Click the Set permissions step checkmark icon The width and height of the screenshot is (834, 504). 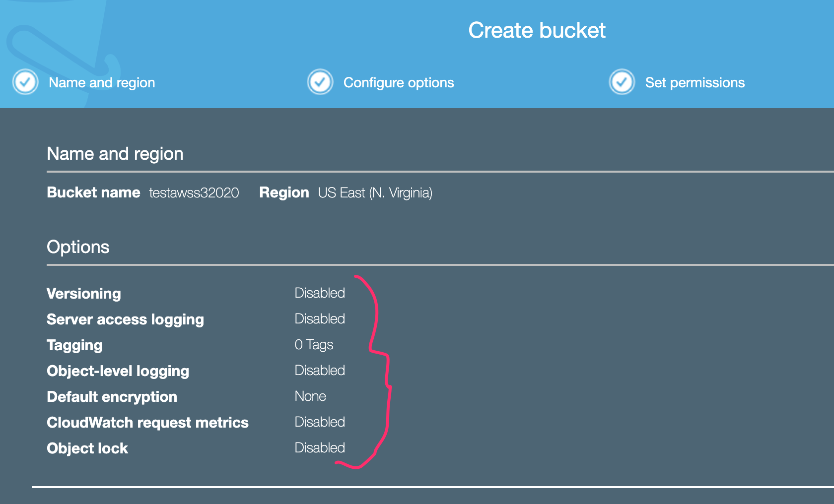click(622, 82)
